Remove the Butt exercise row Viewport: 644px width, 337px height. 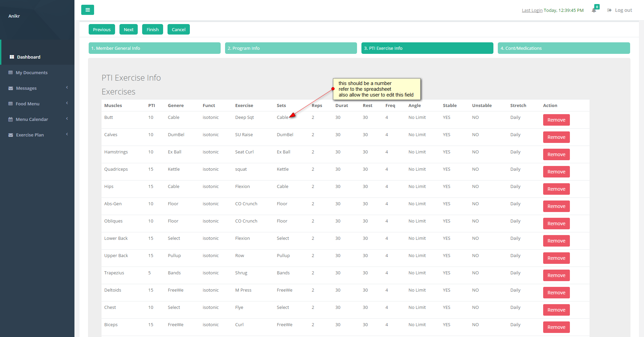[x=556, y=120]
